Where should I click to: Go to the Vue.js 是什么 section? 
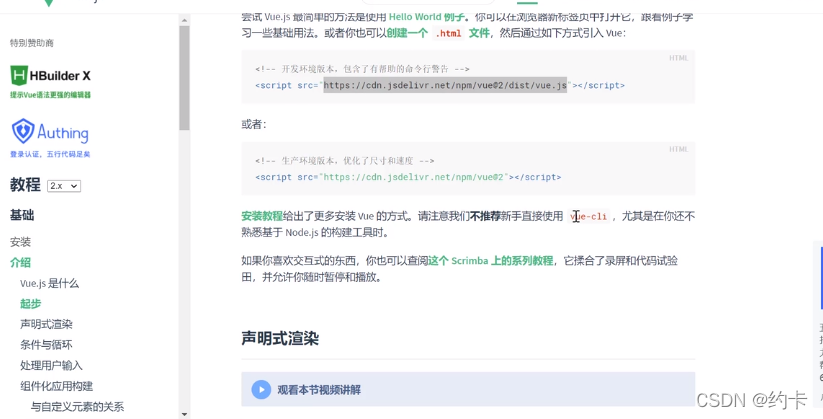tap(49, 284)
